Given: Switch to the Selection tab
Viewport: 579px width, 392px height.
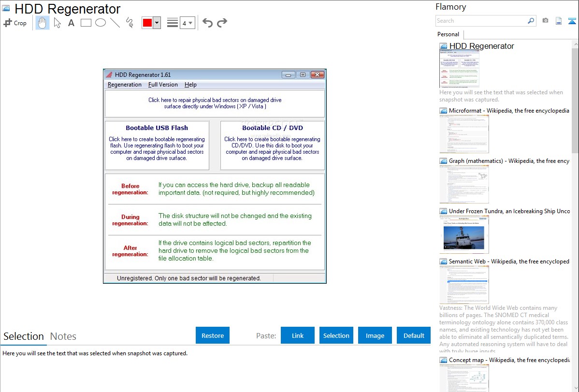Looking at the screenshot, I should tap(24, 336).
